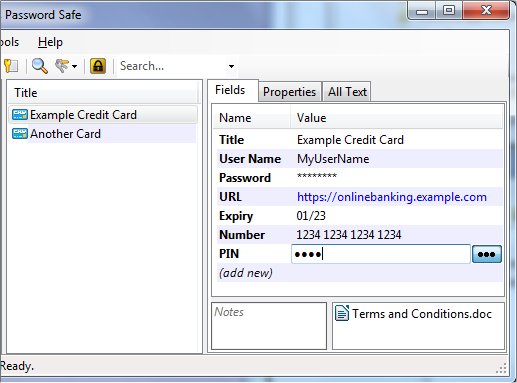Click the keys icon in toolbar

click(62, 66)
